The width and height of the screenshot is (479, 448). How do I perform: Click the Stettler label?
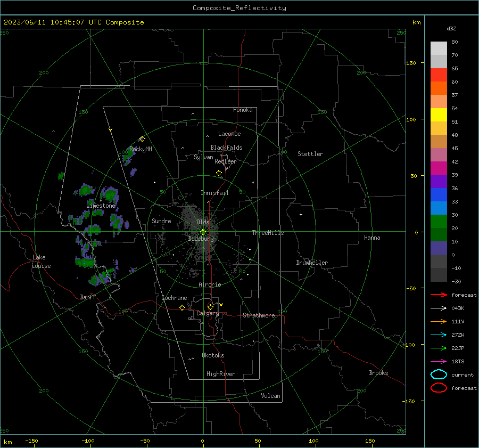tap(310, 154)
